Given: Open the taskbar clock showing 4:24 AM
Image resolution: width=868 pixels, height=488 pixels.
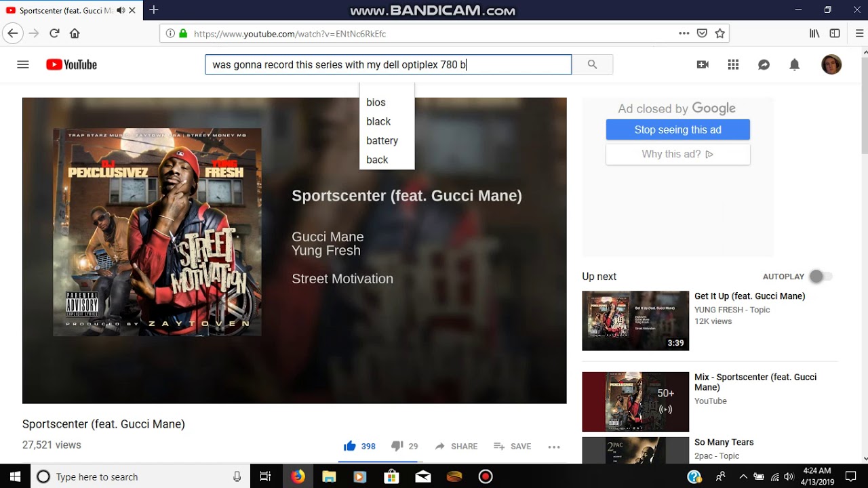Looking at the screenshot, I should (x=816, y=476).
